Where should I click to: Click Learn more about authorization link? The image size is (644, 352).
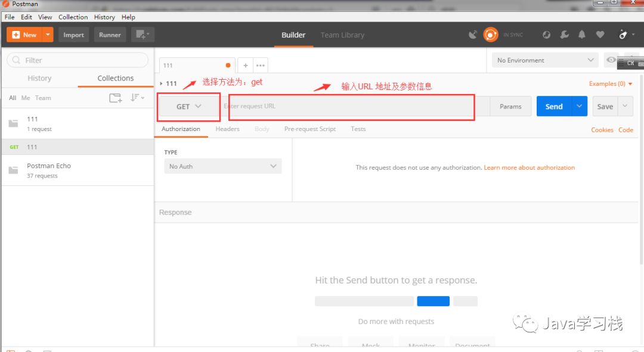(x=529, y=167)
